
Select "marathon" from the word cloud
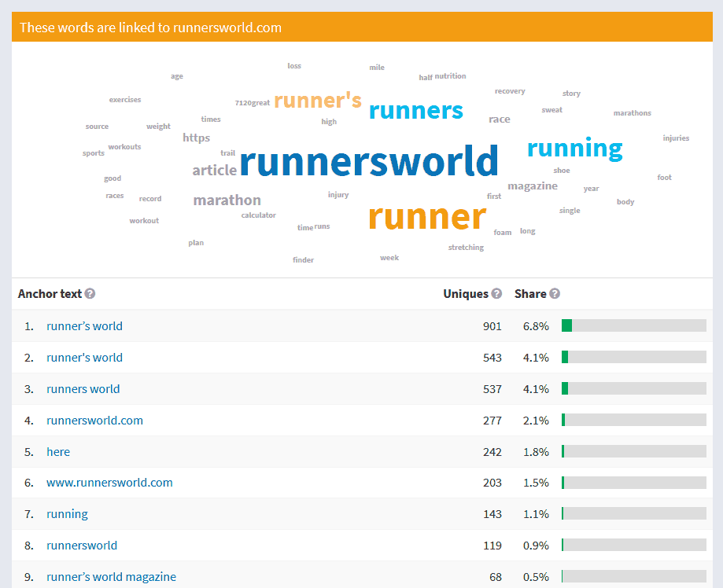coord(227,200)
